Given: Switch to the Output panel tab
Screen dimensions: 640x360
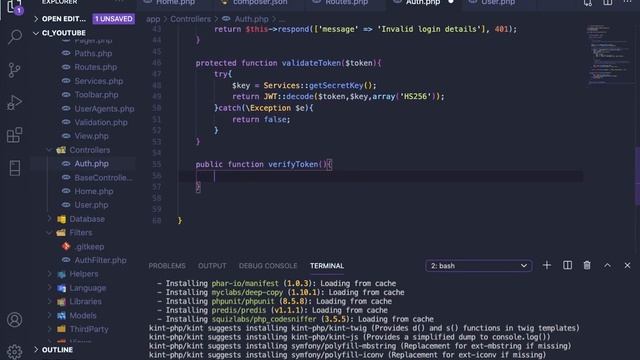Looking at the screenshot, I should pos(212,266).
